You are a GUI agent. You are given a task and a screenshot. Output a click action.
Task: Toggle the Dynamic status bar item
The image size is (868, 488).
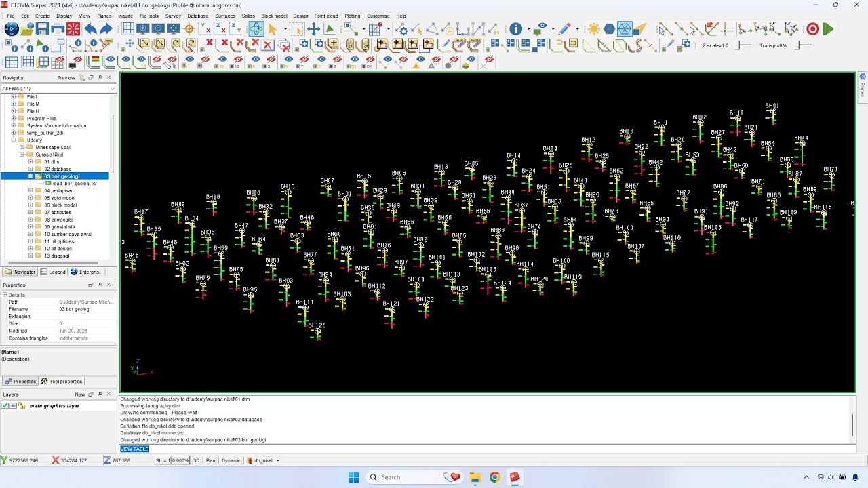click(231, 460)
